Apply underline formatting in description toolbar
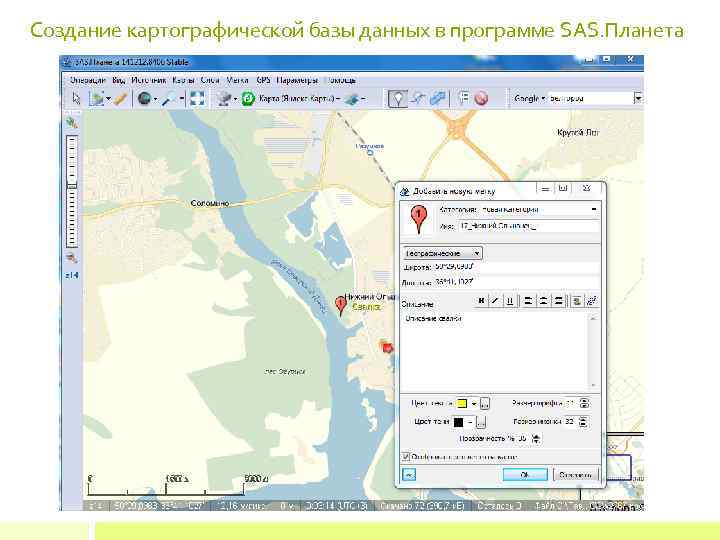This screenshot has height=540, width=720. coord(510,301)
